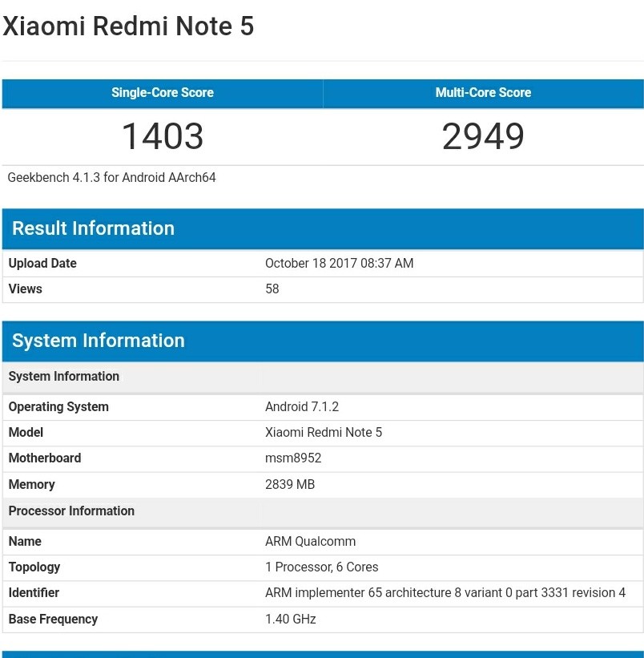Click the 1.40 GHz frequency value
Screen dimensions: 644x658
(291, 620)
